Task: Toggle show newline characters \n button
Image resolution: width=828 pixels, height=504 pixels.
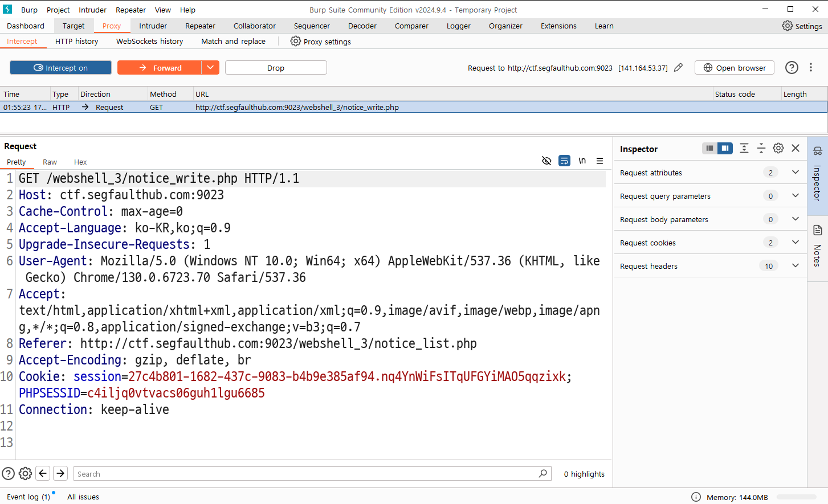Action: point(582,161)
